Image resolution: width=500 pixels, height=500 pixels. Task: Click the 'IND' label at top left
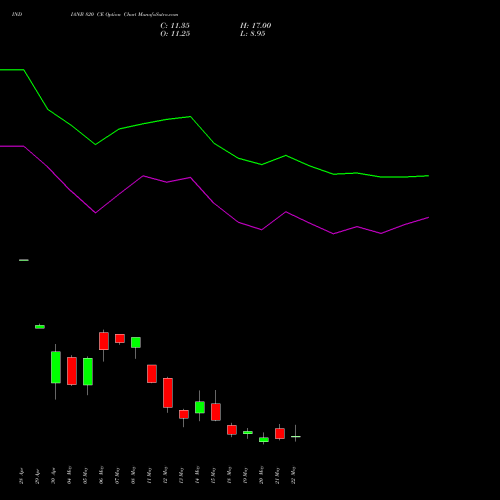pyautogui.click(x=17, y=15)
